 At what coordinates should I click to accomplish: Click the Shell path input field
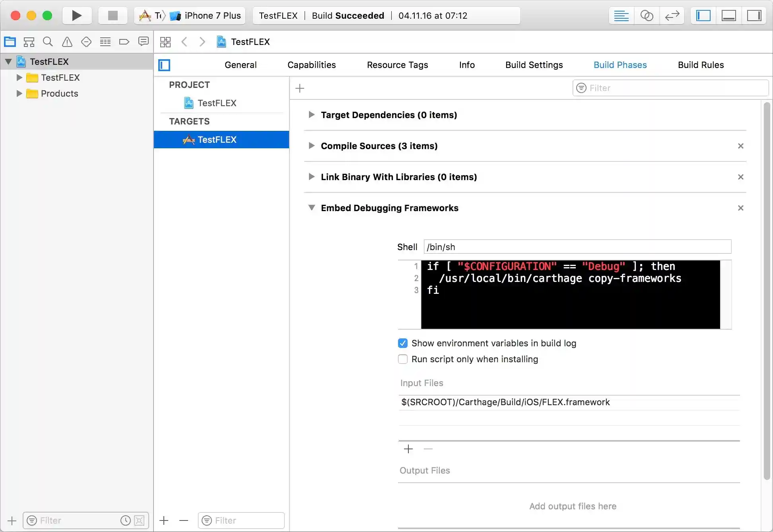577,247
